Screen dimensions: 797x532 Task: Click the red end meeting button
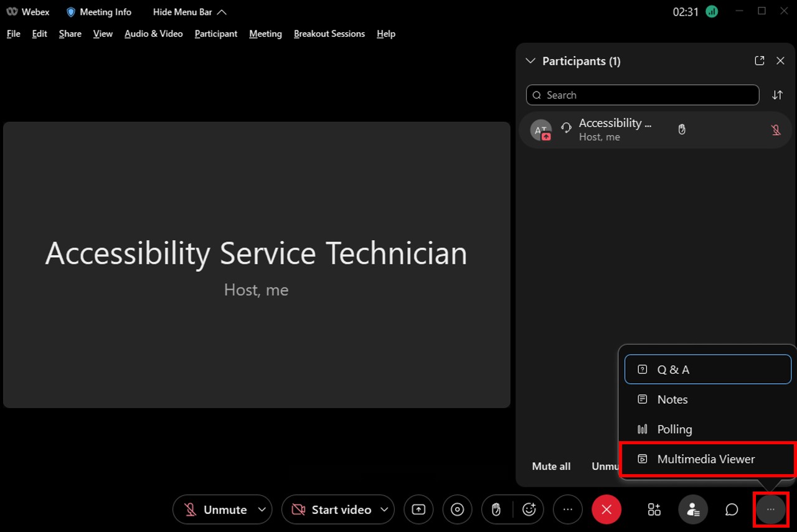[606, 510]
